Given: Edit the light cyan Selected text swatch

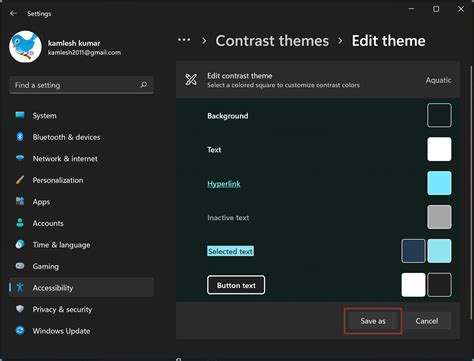Looking at the screenshot, I should (x=439, y=251).
